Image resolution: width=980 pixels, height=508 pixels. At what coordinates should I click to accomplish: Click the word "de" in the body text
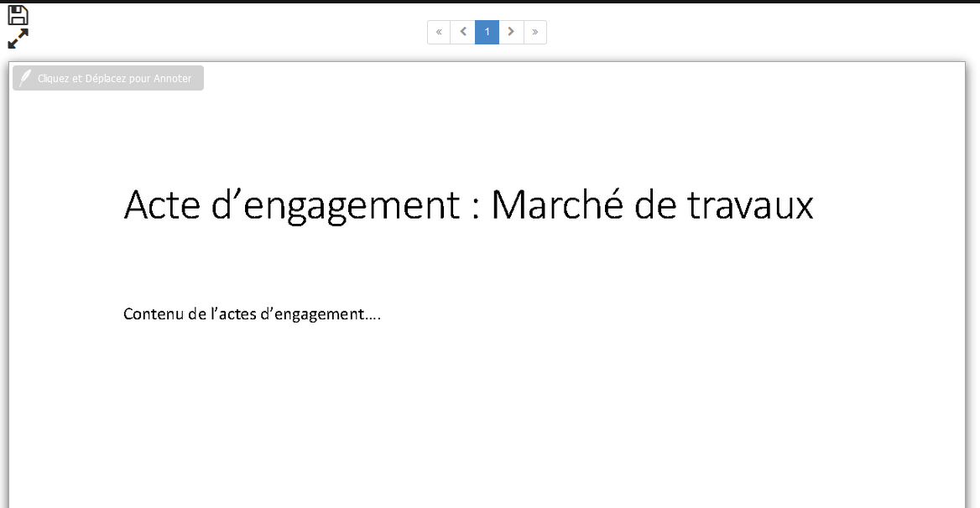198,314
